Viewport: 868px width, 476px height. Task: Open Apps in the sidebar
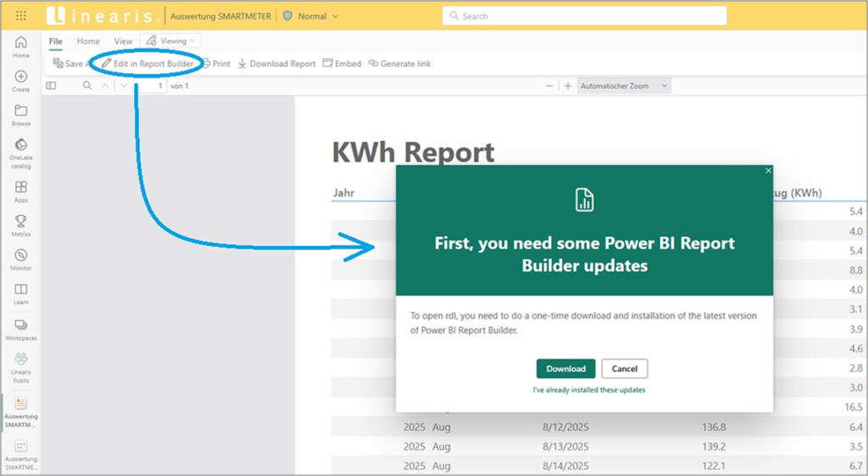(x=21, y=191)
